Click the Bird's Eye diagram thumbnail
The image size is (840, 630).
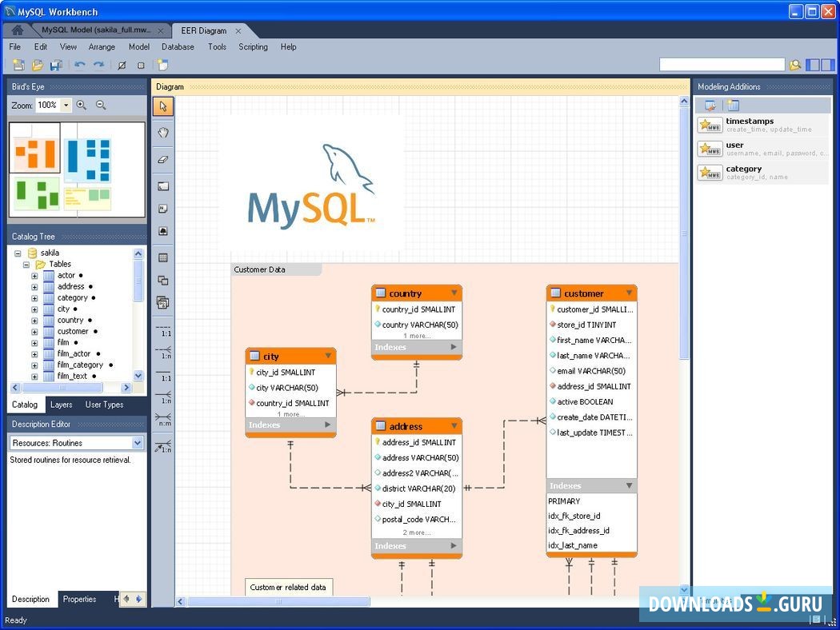coord(77,169)
